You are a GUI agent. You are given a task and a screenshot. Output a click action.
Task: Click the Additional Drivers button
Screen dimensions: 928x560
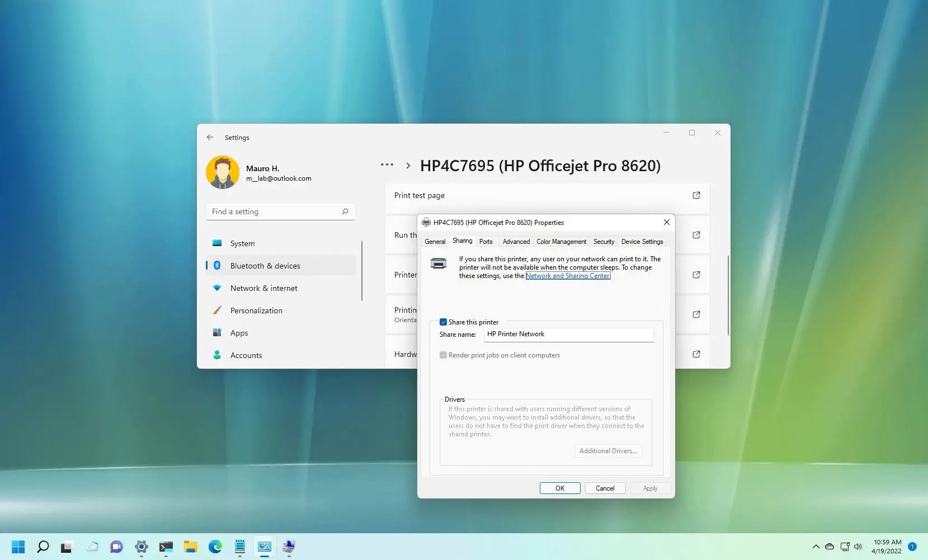coord(608,450)
